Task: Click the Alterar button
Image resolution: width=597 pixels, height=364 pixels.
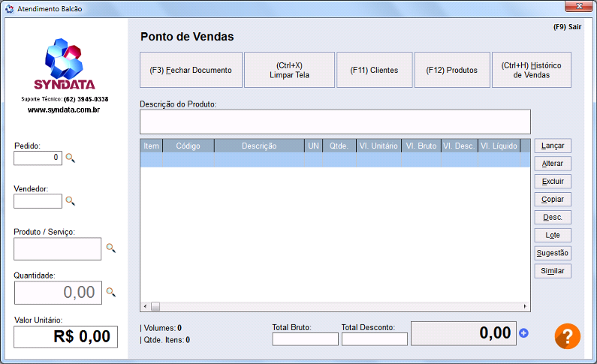Action: [553, 164]
